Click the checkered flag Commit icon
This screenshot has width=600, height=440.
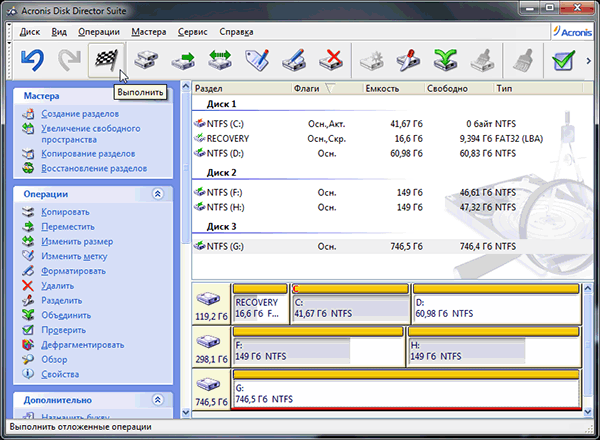106,60
